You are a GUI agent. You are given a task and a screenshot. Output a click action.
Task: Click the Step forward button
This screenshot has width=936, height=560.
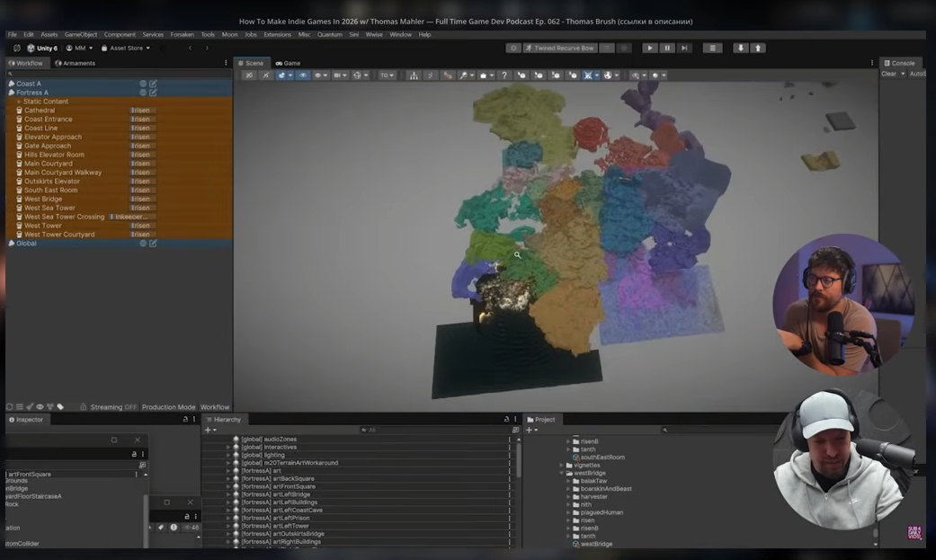point(684,48)
